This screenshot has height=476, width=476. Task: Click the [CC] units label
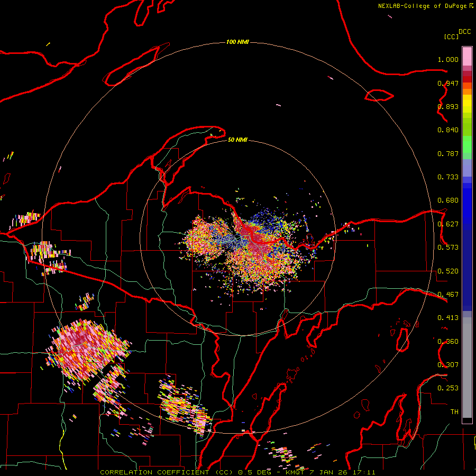coord(452,36)
